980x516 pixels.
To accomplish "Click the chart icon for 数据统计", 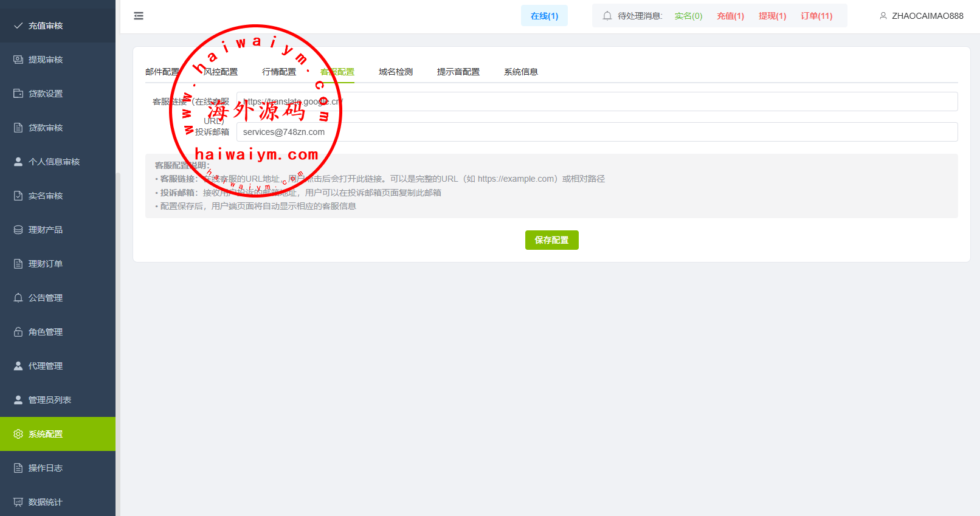I will tap(18, 502).
